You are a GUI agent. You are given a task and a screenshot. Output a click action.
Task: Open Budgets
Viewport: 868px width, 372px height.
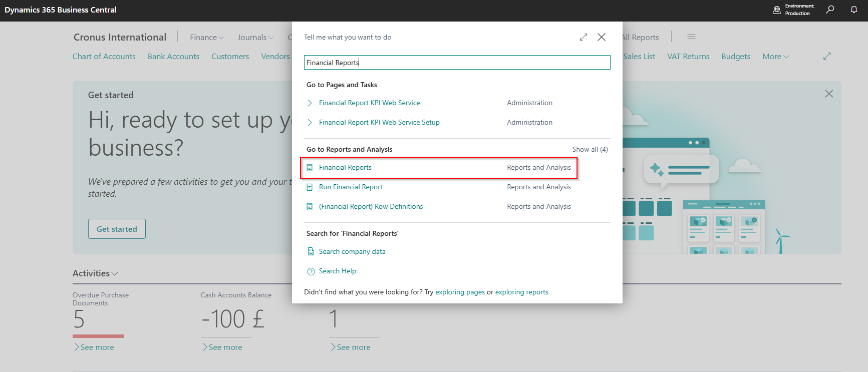point(736,56)
